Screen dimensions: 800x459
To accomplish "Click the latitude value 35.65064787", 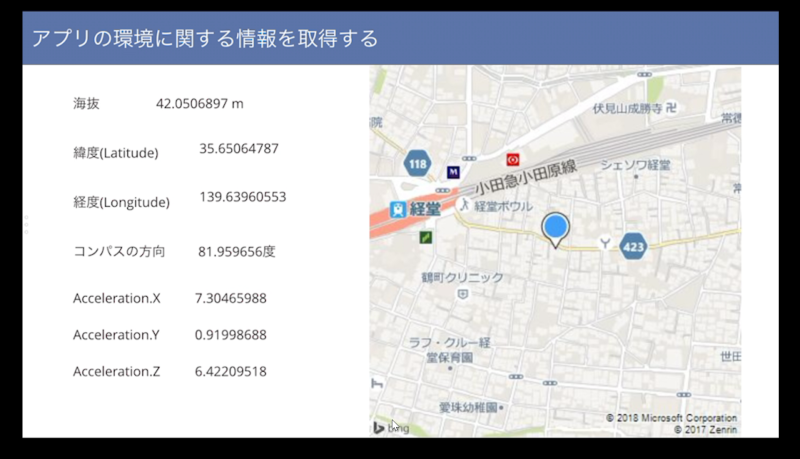I will 239,148.
